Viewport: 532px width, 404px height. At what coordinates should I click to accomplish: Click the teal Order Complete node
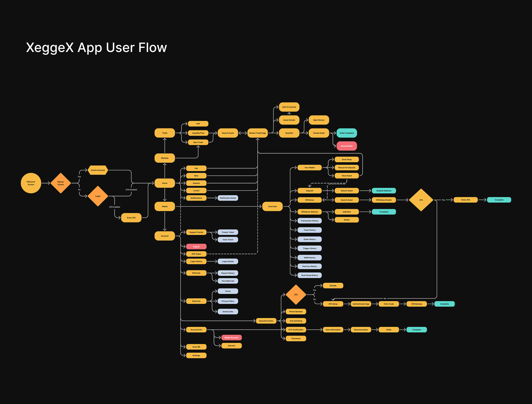pos(347,133)
